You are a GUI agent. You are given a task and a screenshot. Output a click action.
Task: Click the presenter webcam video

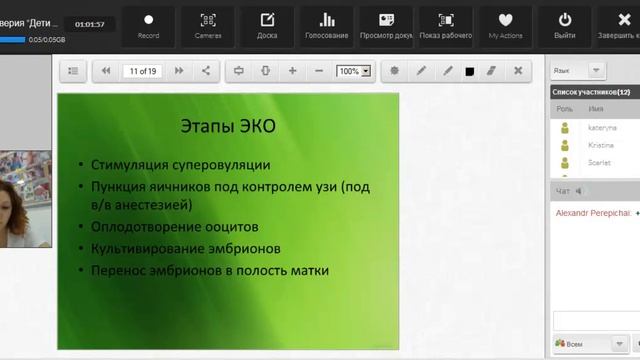pyautogui.click(x=26, y=199)
